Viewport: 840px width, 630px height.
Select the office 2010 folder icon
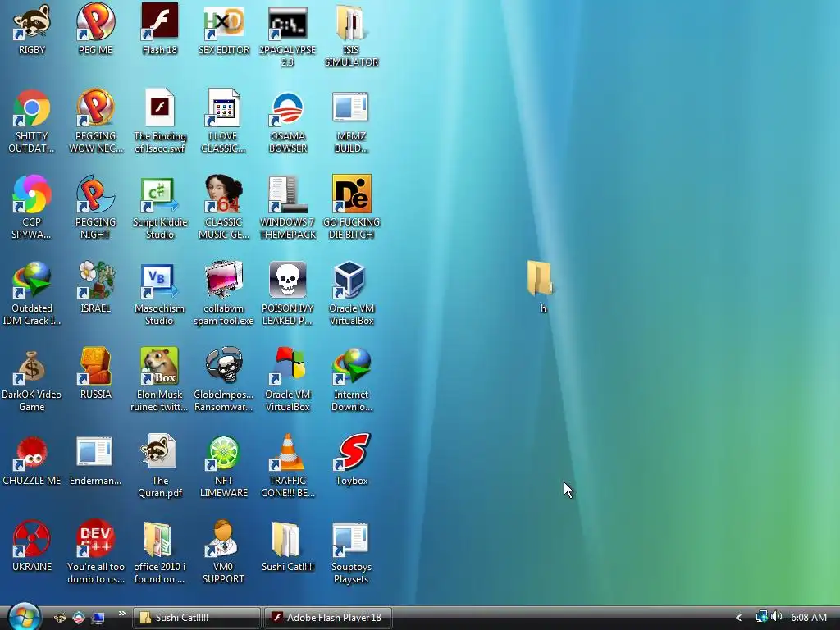click(160, 538)
